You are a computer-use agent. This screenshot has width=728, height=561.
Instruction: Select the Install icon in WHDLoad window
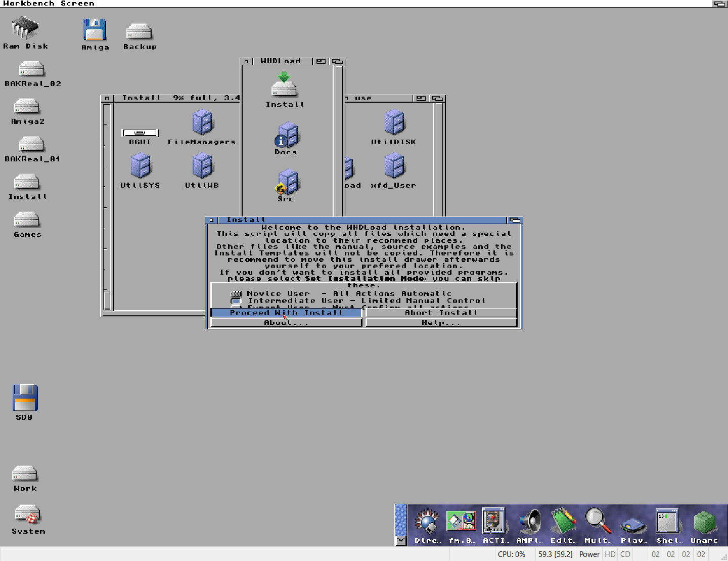coord(284,84)
